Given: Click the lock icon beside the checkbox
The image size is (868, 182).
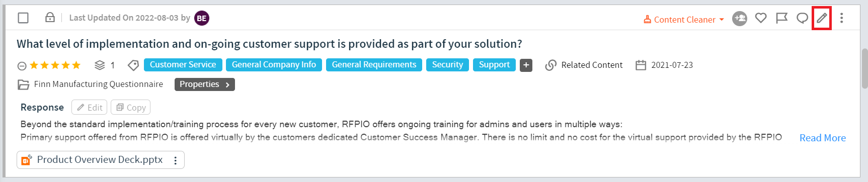Looking at the screenshot, I should [50, 18].
